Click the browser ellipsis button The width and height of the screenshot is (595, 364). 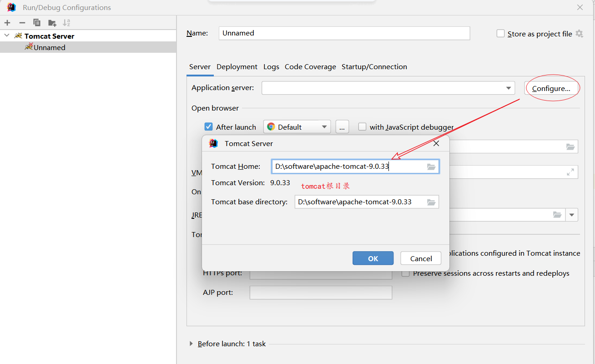point(342,127)
